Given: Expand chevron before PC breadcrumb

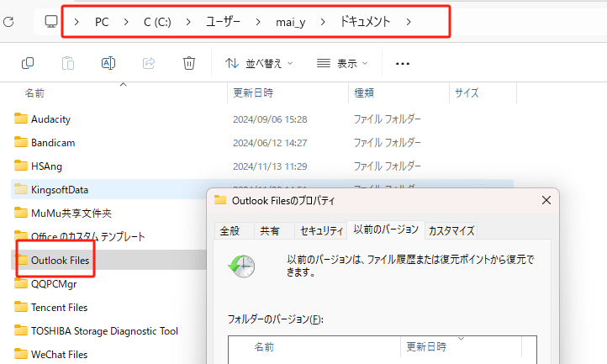Looking at the screenshot, I should pyautogui.click(x=77, y=22).
